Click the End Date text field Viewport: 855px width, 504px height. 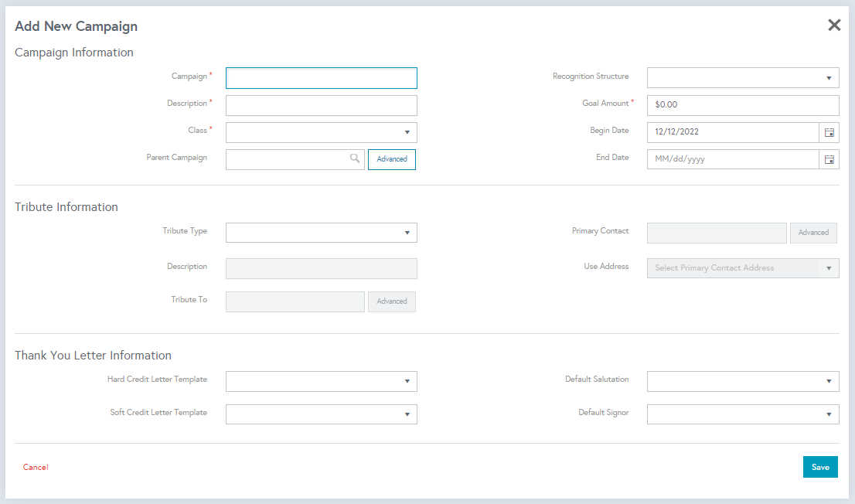click(733, 159)
